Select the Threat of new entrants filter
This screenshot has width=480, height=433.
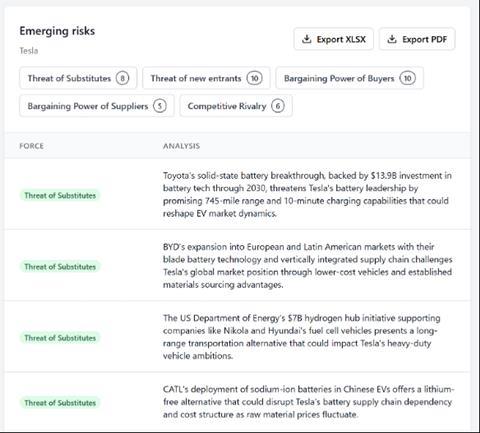pyautogui.click(x=206, y=78)
